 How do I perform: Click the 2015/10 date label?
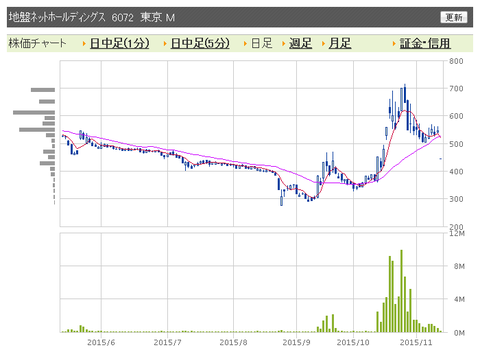coord(353,342)
